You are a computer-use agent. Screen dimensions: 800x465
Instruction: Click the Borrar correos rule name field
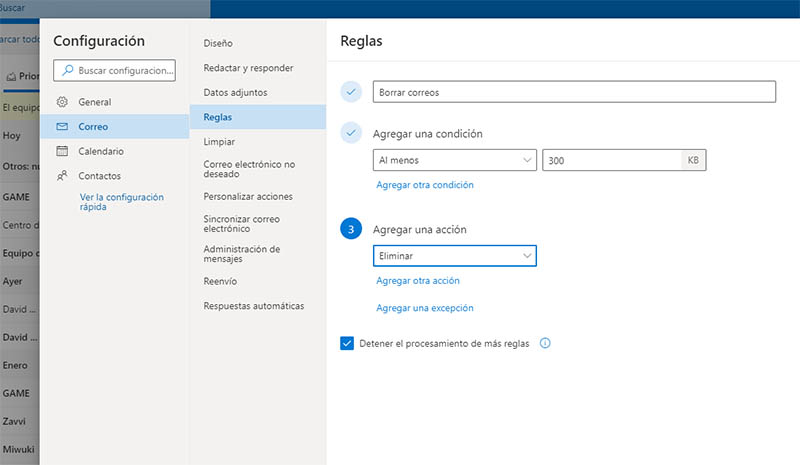point(573,92)
